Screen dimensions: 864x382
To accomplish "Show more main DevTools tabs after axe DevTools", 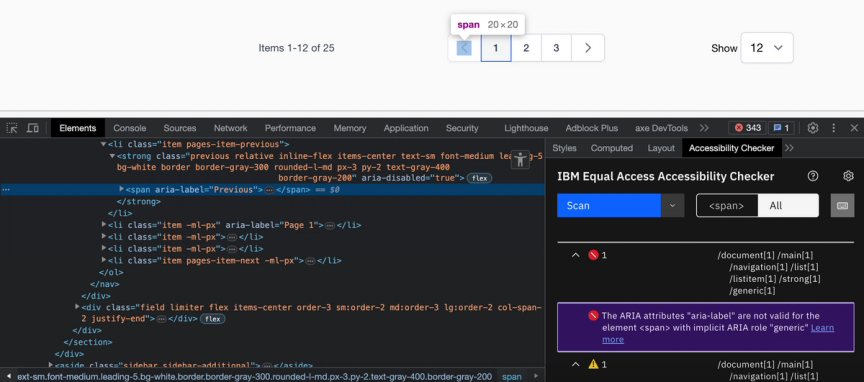I will click(x=704, y=128).
